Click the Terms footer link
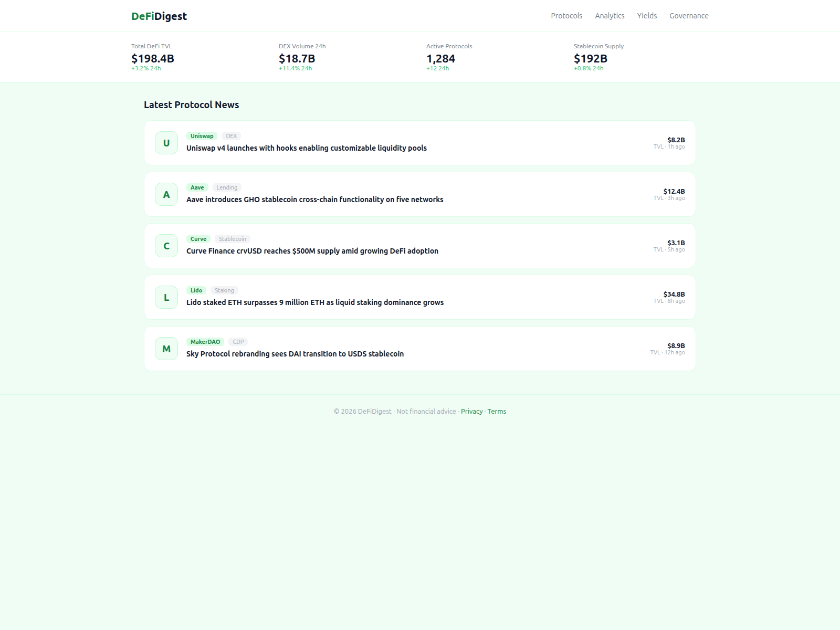 [497, 412]
